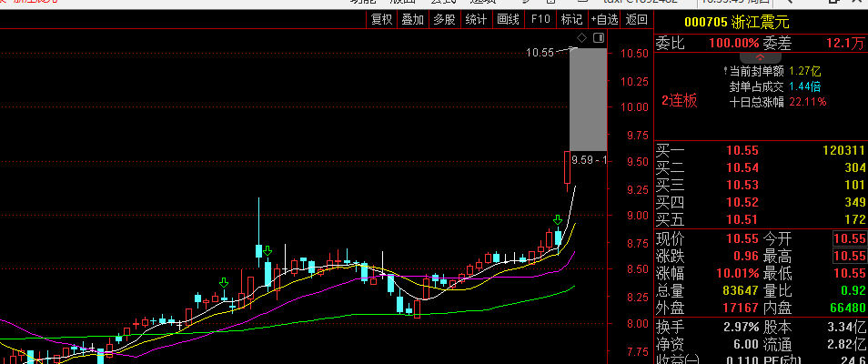Click the 涨跌 value 0.96

(746, 256)
